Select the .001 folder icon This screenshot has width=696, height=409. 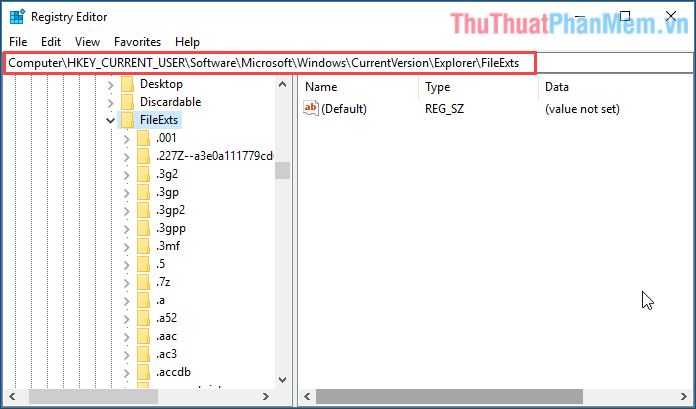[x=143, y=138]
